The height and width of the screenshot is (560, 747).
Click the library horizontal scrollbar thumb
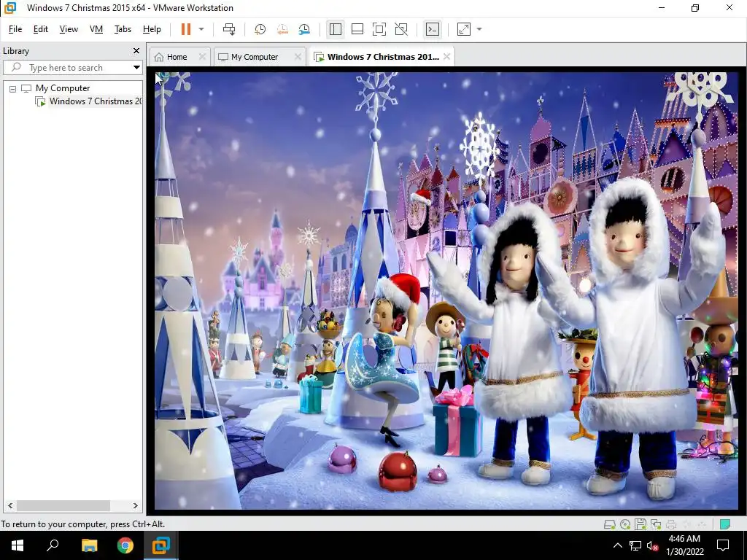pyautogui.click(x=63, y=506)
